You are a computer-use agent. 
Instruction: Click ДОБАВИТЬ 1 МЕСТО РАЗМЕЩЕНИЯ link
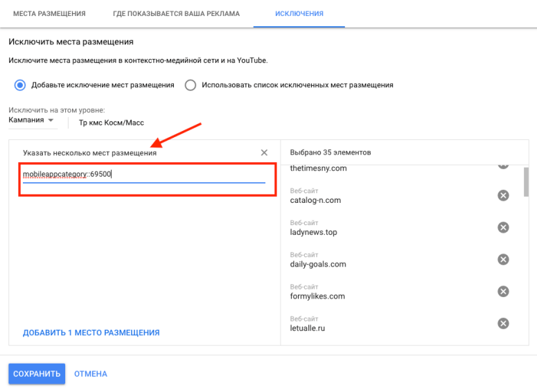pos(91,332)
